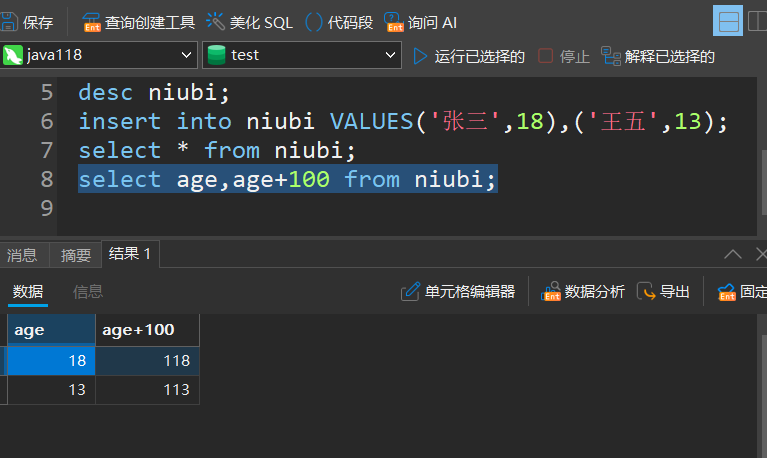Switch to the Messages (消息) tab
Image resolution: width=767 pixels, height=458 pixels.
(23, 255)
